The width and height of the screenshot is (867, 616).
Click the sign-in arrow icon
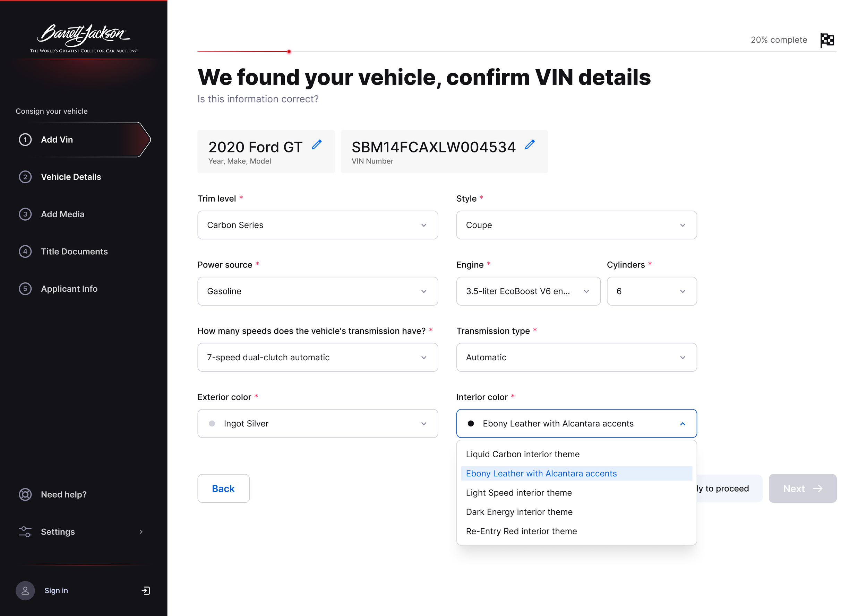tap(146, 590)
